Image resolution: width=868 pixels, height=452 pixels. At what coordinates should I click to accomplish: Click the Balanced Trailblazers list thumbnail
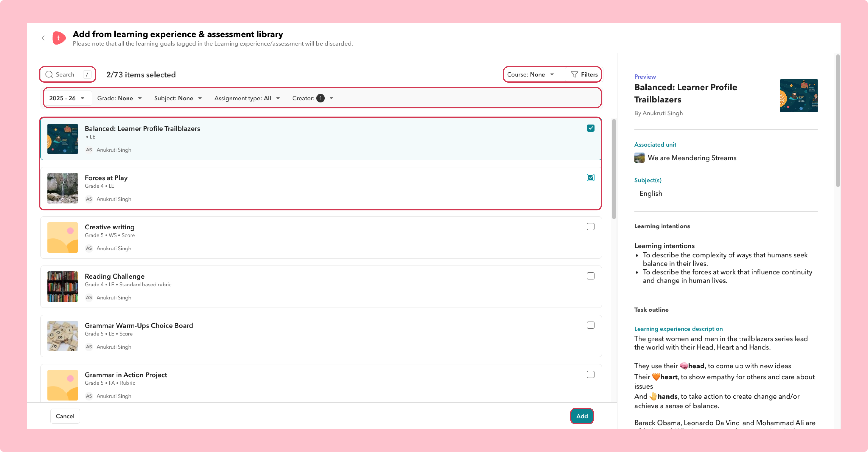click(63, 139)
